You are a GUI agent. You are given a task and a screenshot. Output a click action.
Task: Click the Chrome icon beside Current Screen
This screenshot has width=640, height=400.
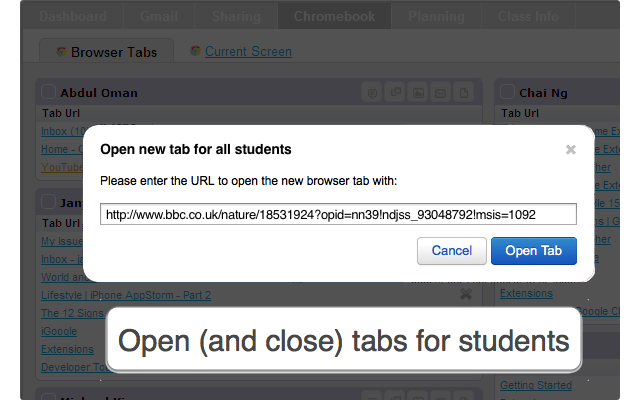pos(195,51)
